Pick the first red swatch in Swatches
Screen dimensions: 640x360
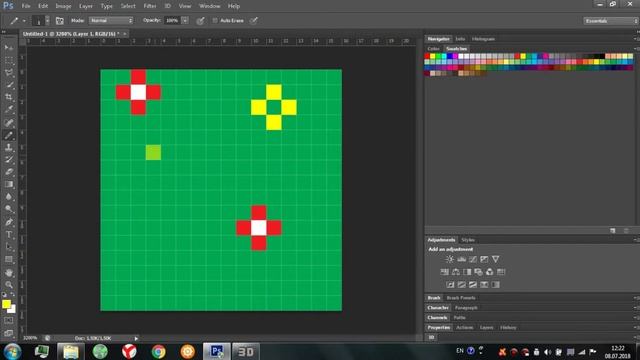pos(427,56)
